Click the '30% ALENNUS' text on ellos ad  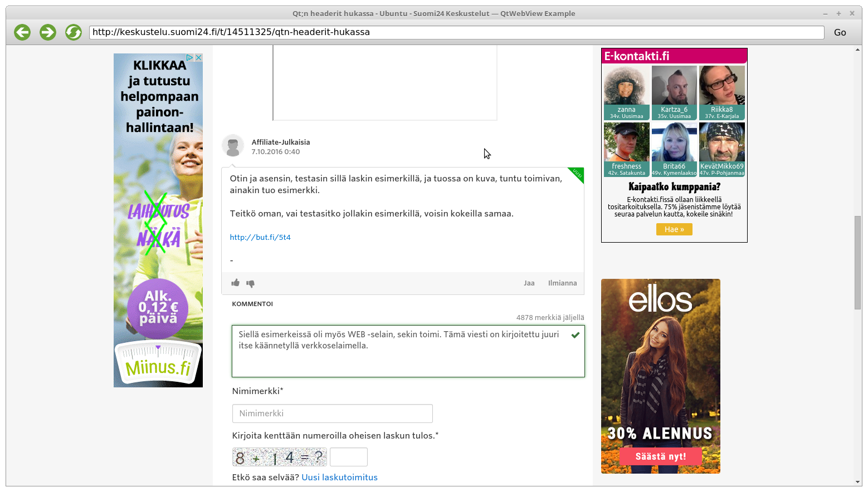click(x=660, y=434)
